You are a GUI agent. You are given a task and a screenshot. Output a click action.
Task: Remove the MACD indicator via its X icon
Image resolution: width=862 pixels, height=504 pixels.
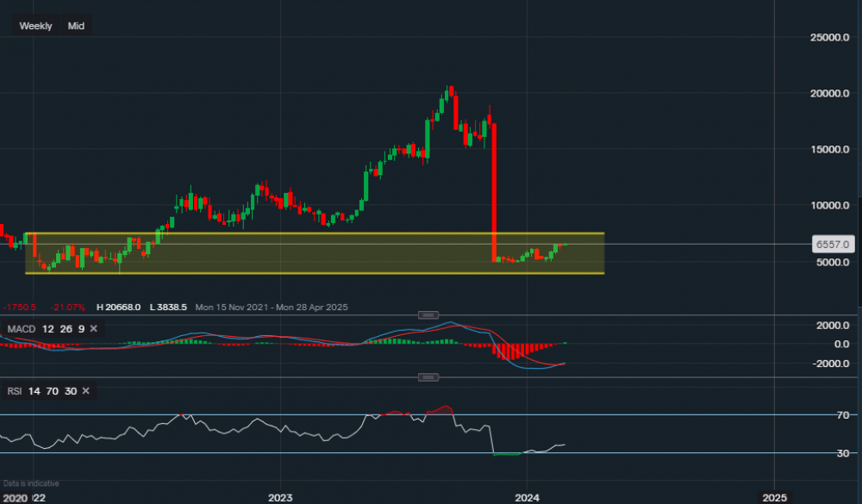93,329
